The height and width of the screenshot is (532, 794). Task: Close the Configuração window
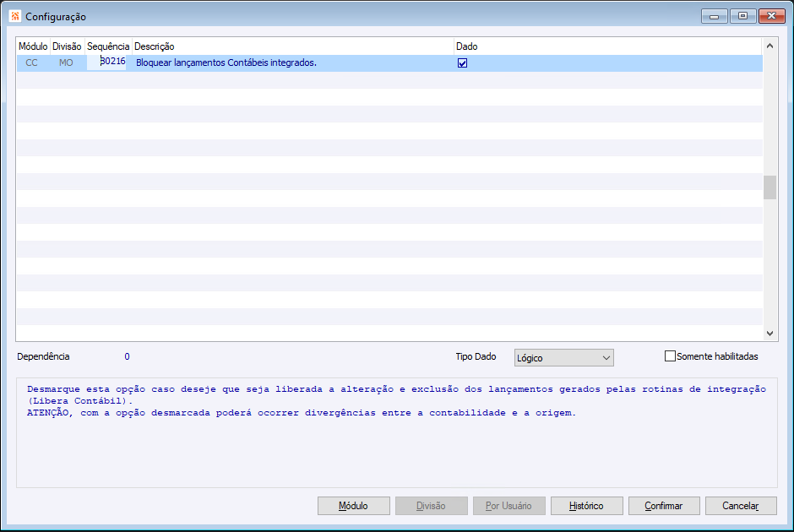pyautogui.click(x=772, y=16)
